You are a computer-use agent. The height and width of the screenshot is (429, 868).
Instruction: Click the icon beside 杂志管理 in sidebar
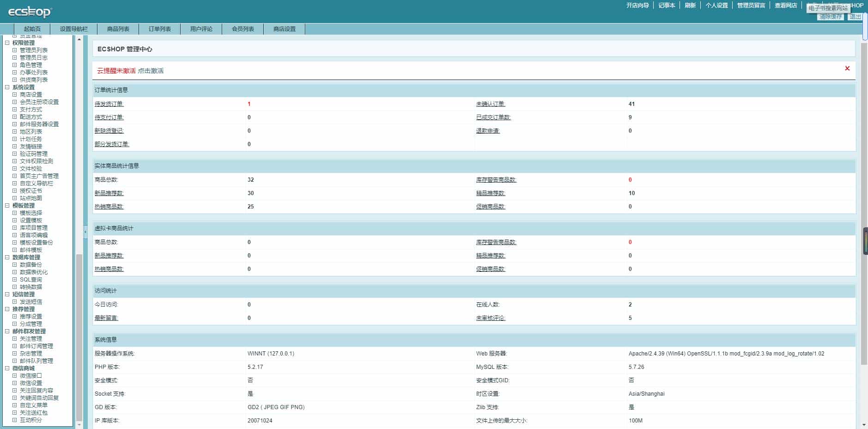[x=14, y=354]
